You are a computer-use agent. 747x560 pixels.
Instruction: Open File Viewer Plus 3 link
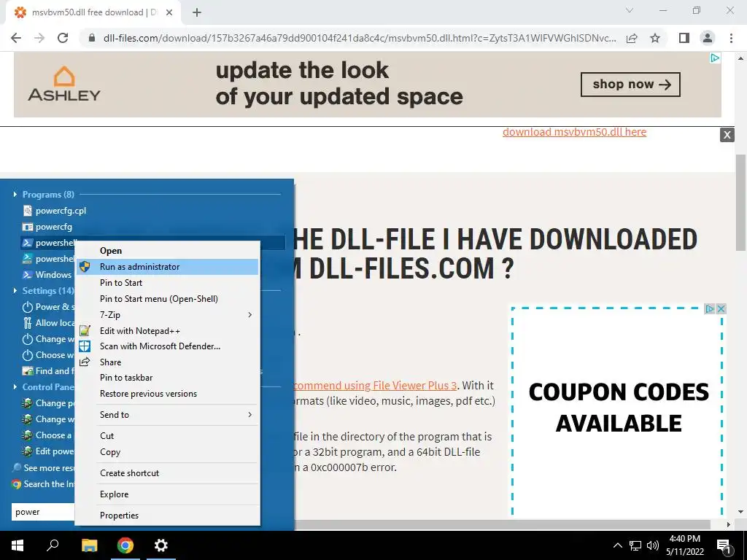click(x=375, y=385)
